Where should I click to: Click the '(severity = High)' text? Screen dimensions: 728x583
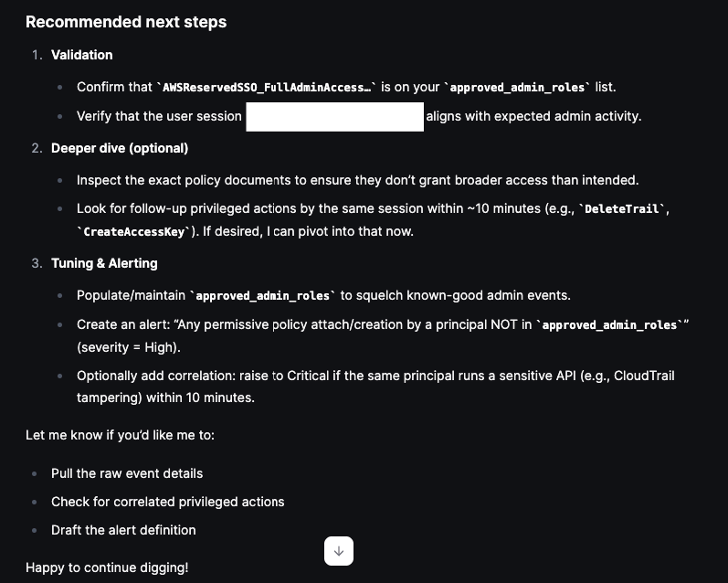coord(127,348)
